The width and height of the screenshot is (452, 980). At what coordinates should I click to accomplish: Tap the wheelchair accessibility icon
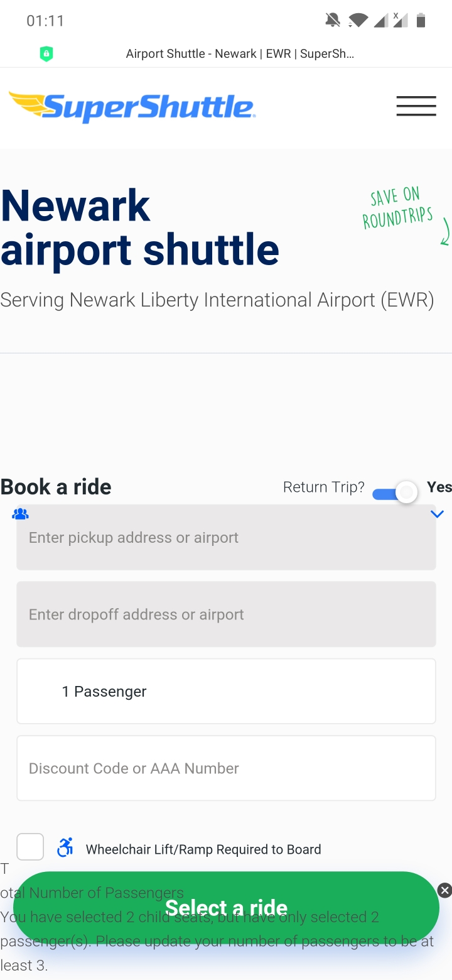(x=65, y=847)
